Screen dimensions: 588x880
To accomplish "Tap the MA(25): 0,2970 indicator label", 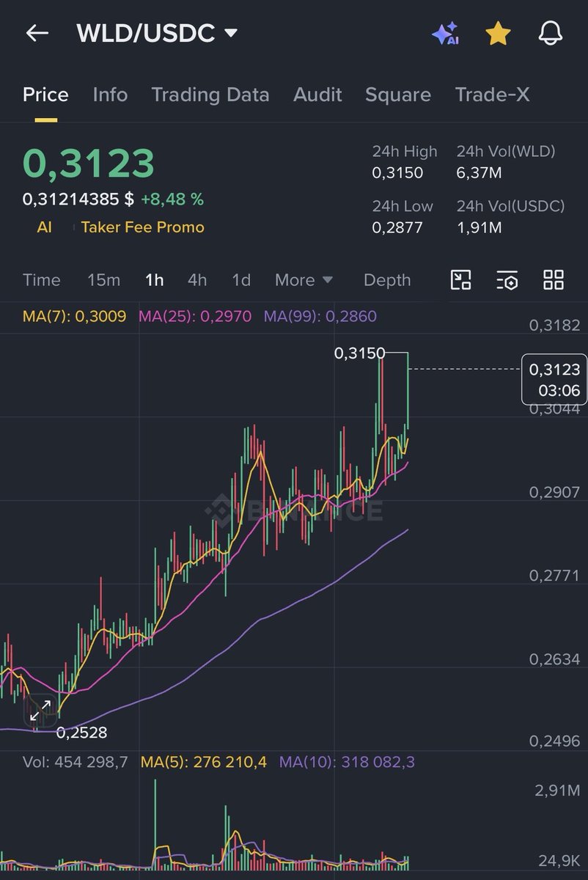I will pos(195,317).
